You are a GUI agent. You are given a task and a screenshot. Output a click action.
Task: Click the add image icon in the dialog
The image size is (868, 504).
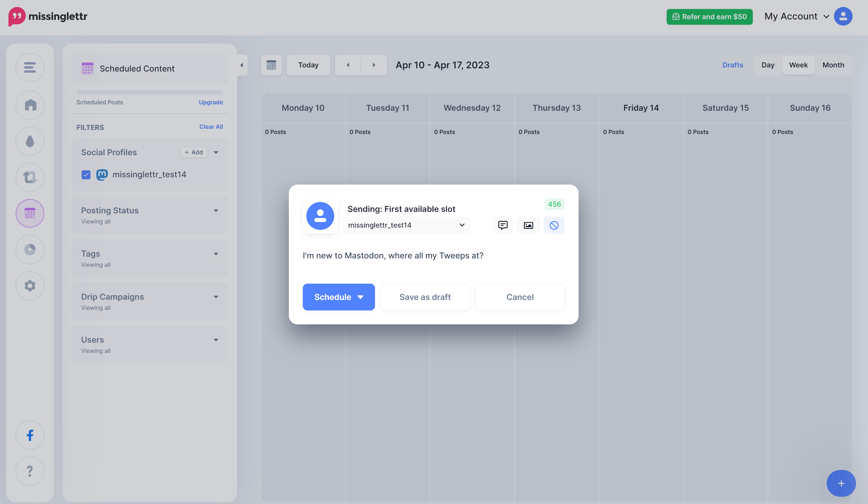(x=528, y=225)
